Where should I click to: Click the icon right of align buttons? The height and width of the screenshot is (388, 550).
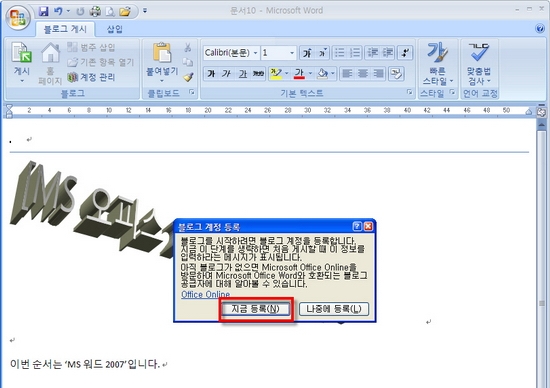[x=396, y=74]
